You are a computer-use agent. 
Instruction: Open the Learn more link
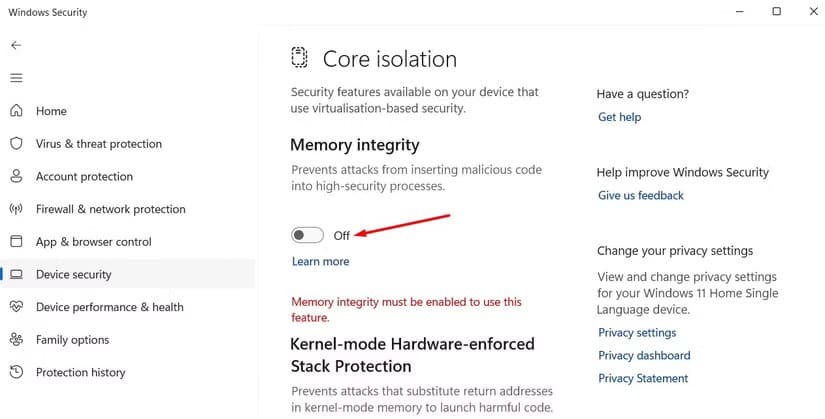(x=320, y=261)
